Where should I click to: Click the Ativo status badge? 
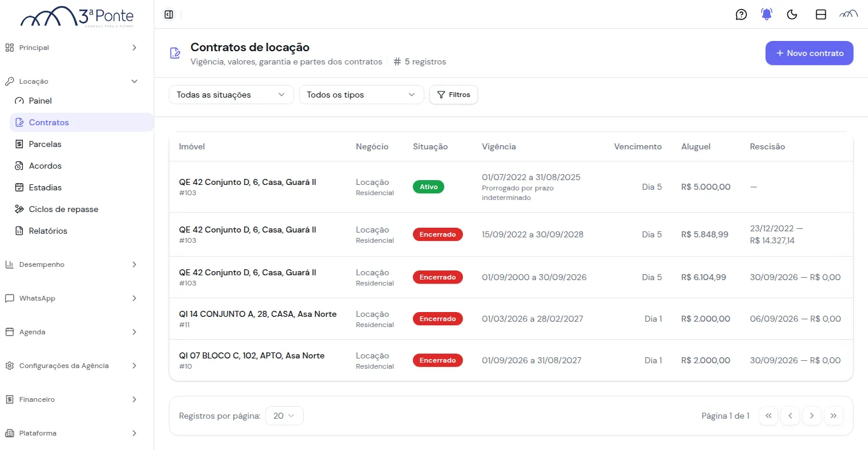tap(429, 187)
